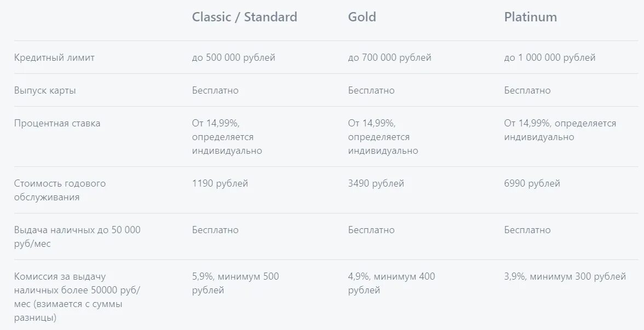Click the Classic / Standard column header
This screenshot has height=330, width=644.
(x=244, y=17)
